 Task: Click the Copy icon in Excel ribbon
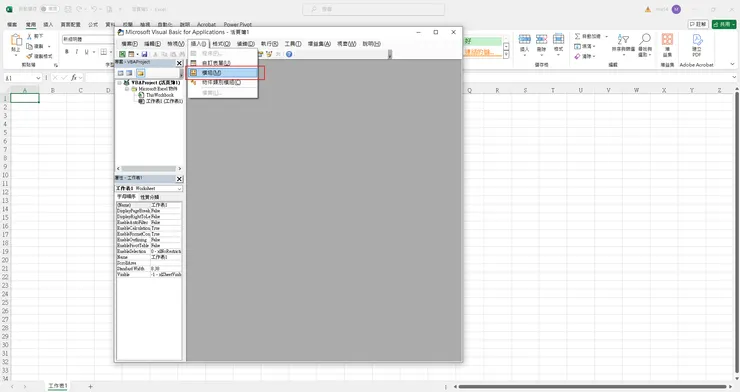[29, 46]
